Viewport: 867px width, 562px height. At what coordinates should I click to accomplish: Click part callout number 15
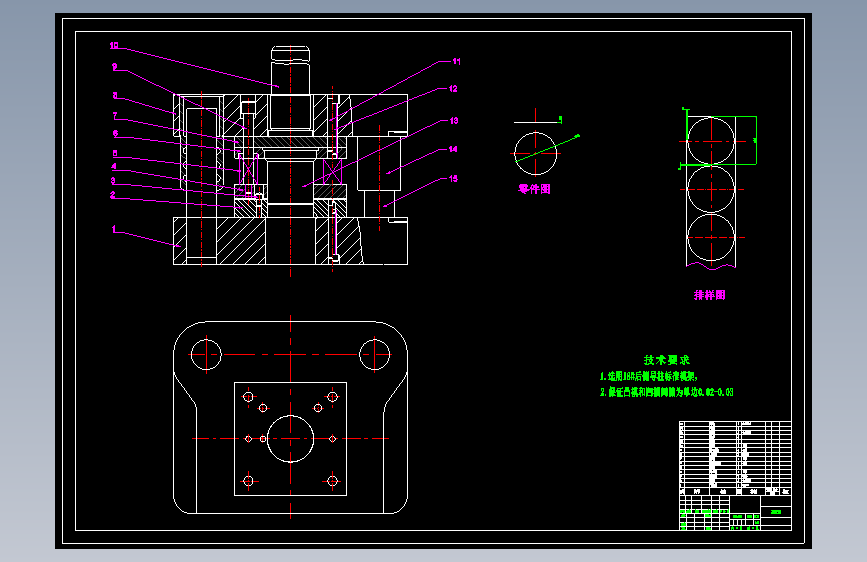453,179
